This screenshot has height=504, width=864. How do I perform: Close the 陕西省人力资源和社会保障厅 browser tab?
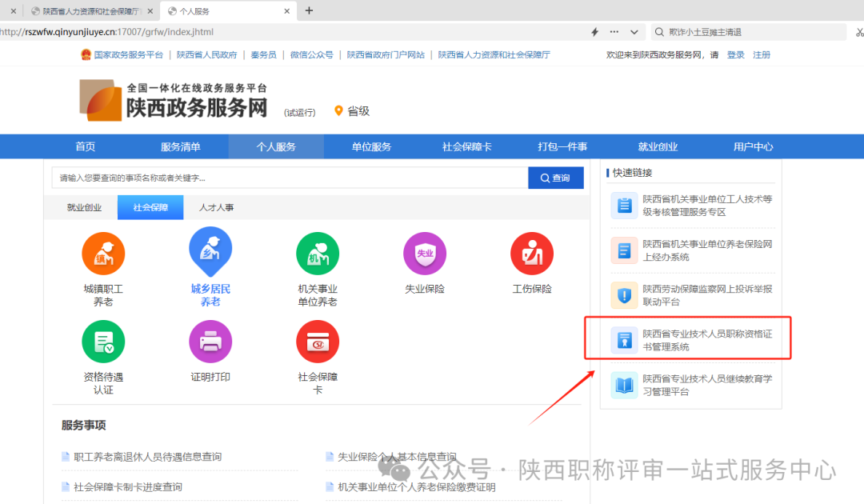tap(150, 11)
